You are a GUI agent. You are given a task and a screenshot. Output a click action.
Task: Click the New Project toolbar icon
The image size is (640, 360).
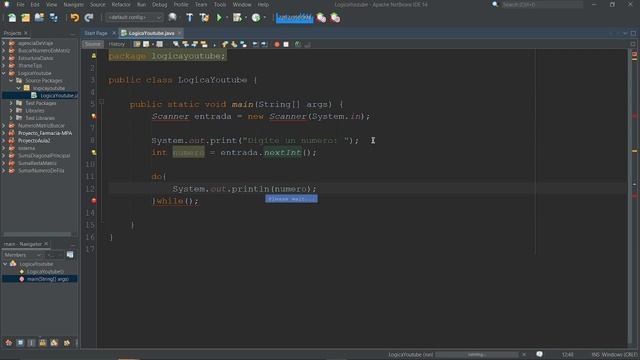[25, 18]
